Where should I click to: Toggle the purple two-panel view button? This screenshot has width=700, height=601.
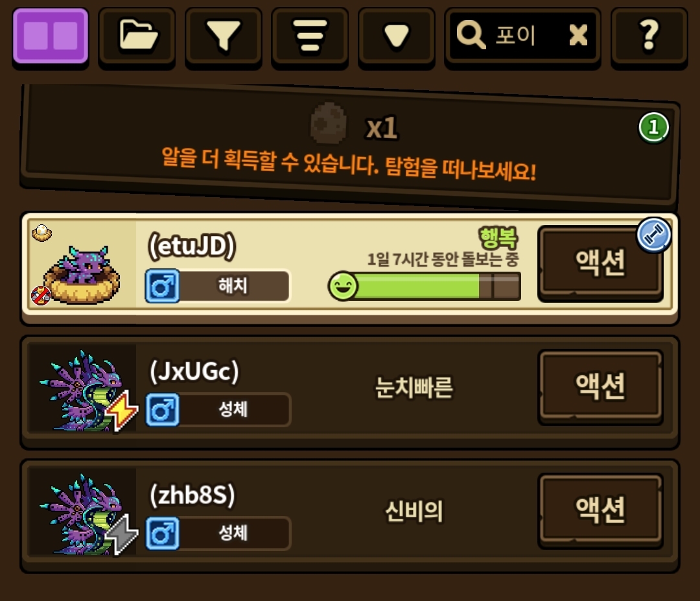click(51, 36)
